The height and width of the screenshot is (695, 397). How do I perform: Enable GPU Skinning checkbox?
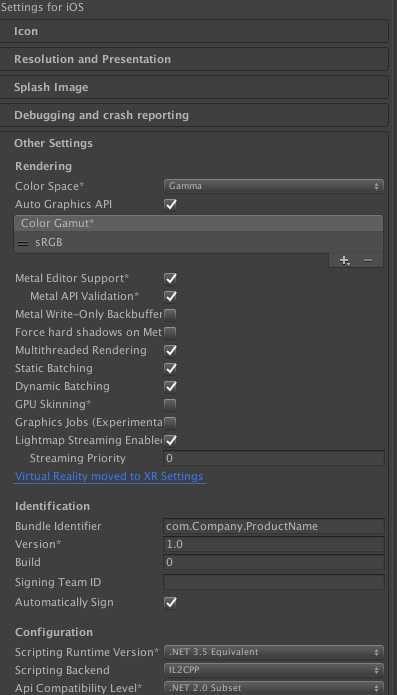click(170, 404)
